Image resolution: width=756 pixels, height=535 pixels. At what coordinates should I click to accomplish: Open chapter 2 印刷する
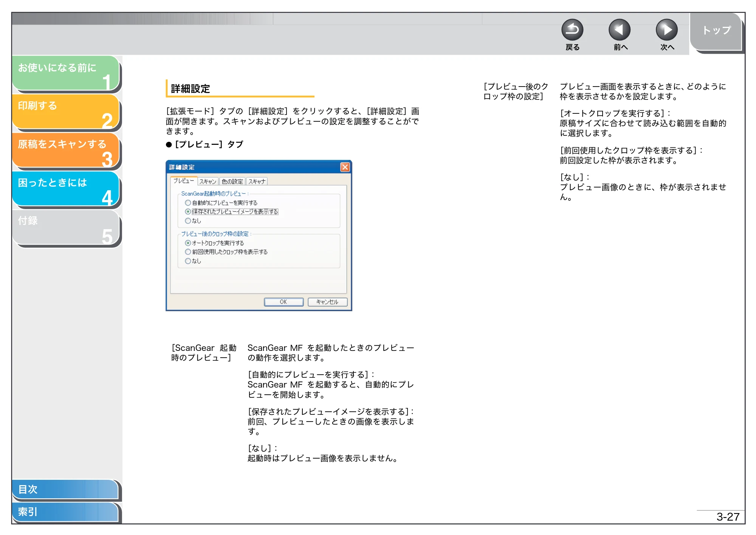coord(66,112)
